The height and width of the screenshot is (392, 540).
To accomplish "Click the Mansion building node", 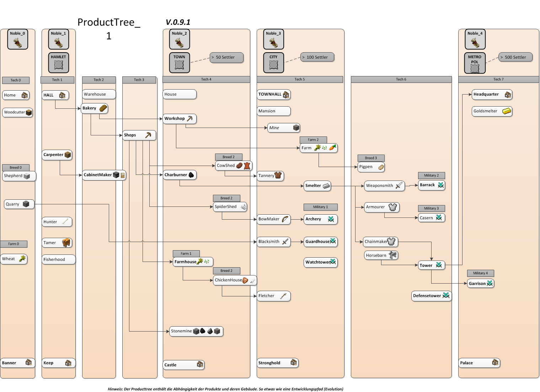I will [273, 111].
